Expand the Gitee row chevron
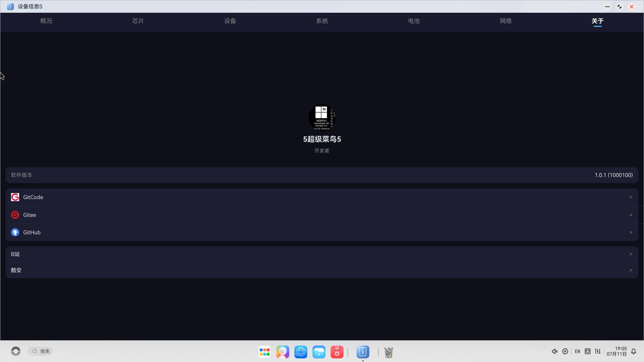 pyautogui.click(x=631, y=215)
